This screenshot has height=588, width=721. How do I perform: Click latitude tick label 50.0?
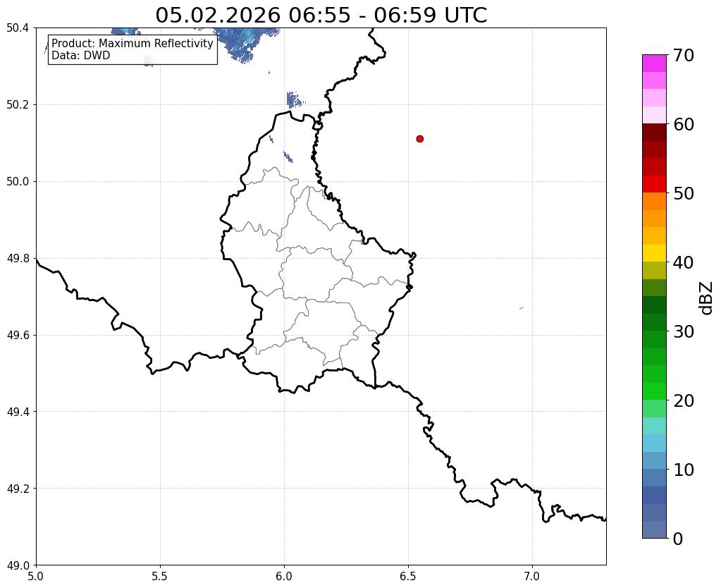18,182
